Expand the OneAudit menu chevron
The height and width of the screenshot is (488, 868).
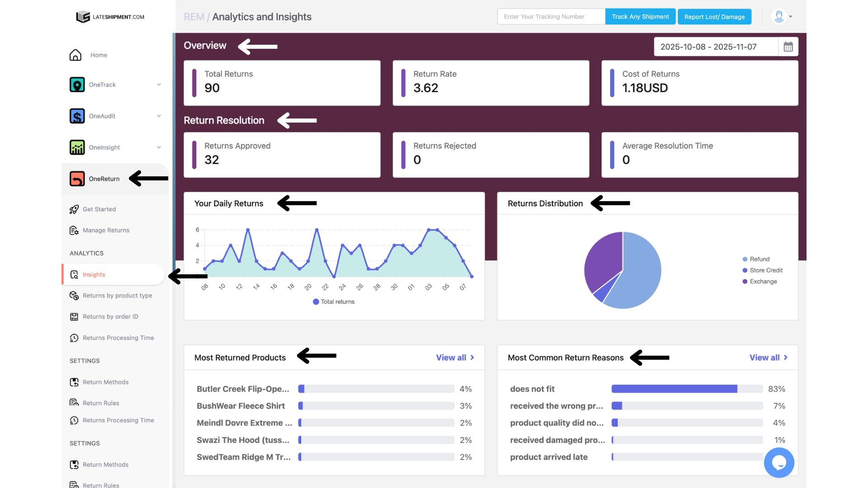coord(159,116)
